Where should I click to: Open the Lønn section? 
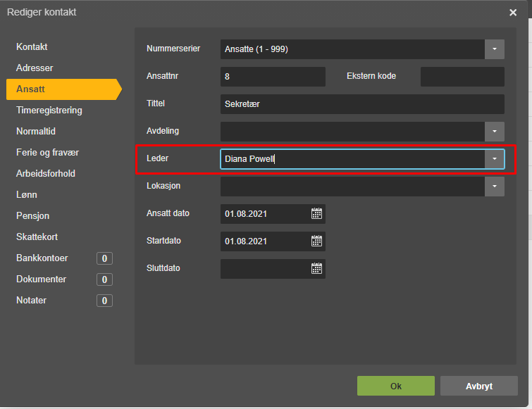tap(27, 195)
